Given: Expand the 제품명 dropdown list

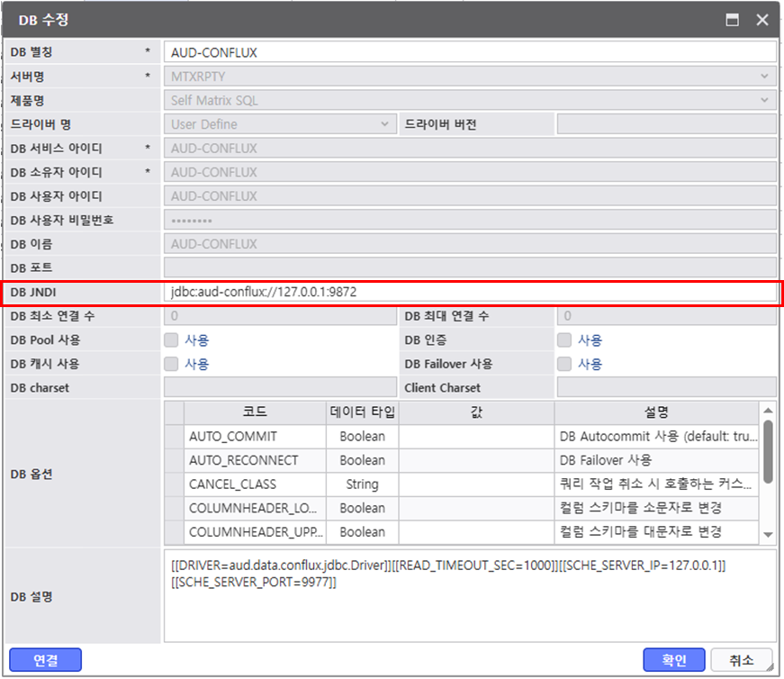Looking at the screenshot, I should 764,100.
